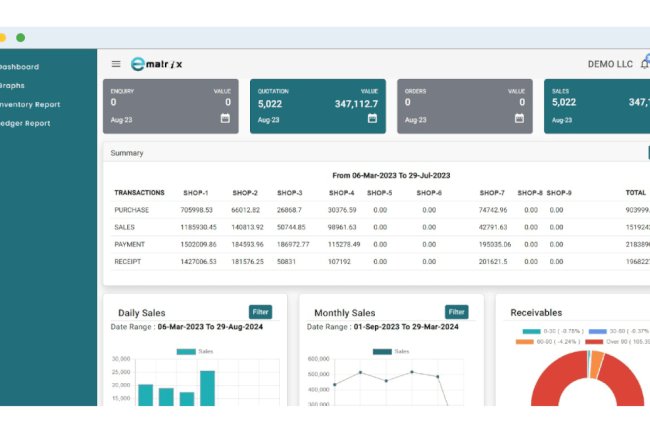Click the SHOP-2 column header
Image resolution: width=650 pixels, height=433 pixels.
(x=245, y=193)
